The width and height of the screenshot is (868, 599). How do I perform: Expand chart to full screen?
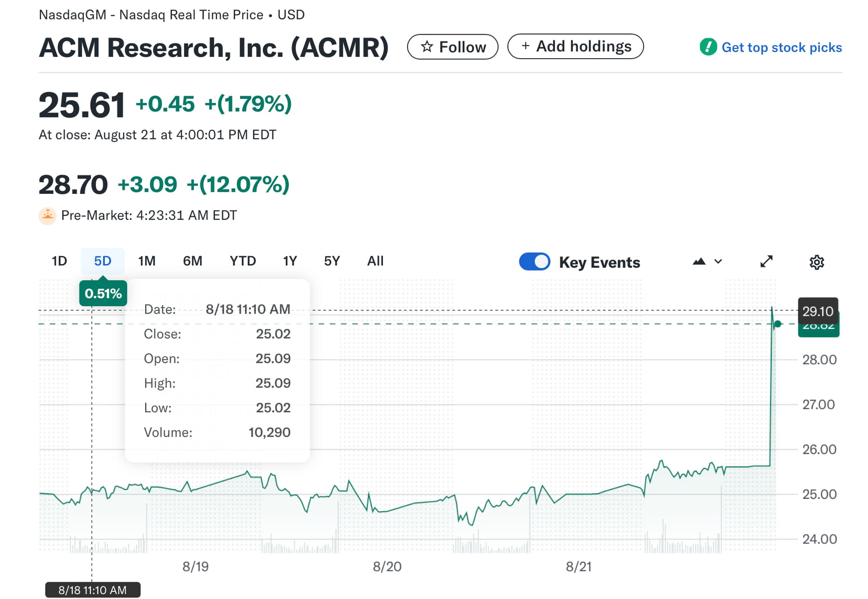(x=766, y=262)
